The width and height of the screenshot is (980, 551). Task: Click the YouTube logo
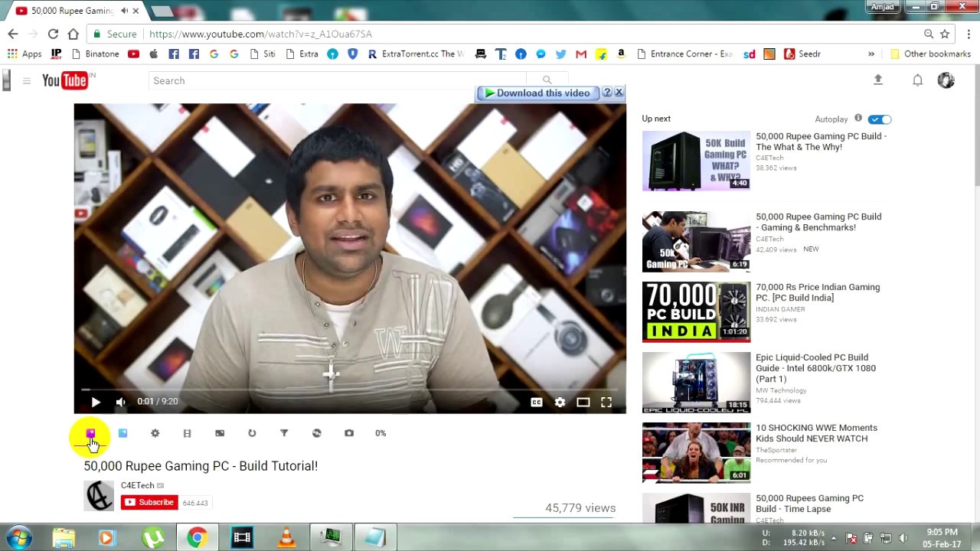click(x=65, y=80)
